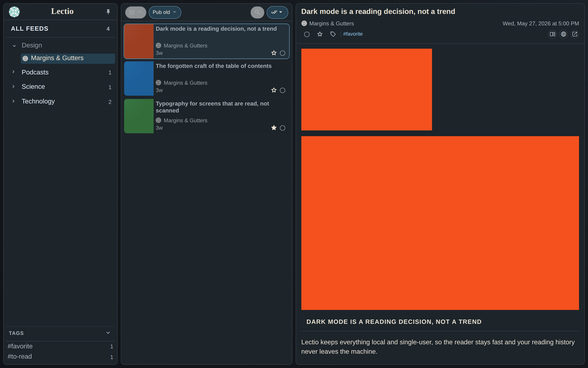Click Margins & Gutters feed favicon in sidebar

(x=25, y=58)
